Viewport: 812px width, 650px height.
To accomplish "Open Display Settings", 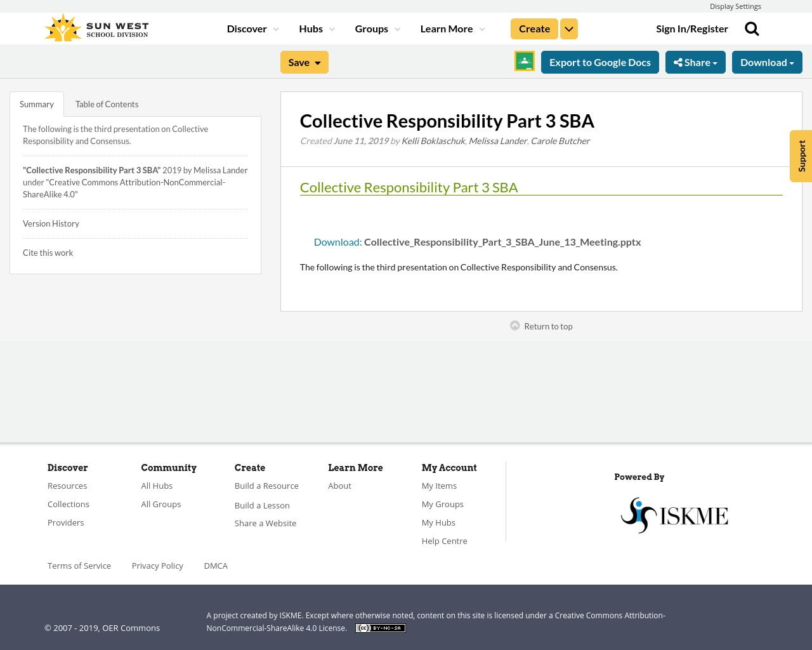I will (x=735, y=6).
